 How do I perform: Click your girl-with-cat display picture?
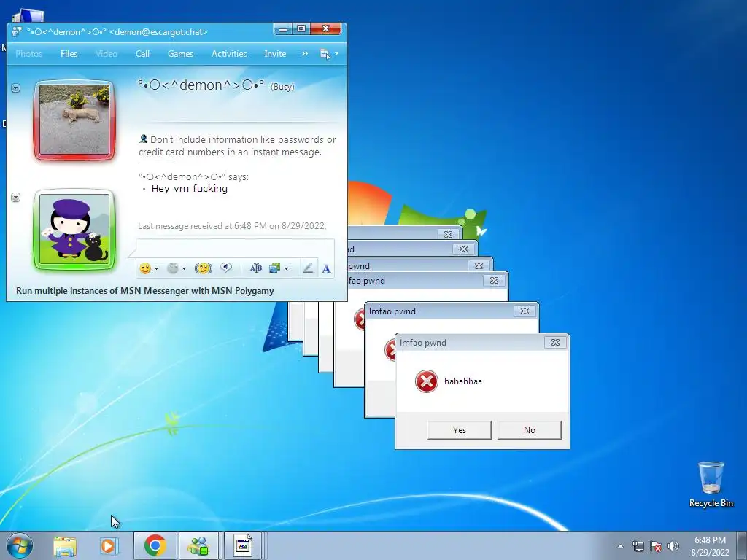click(x=74, y=229)
